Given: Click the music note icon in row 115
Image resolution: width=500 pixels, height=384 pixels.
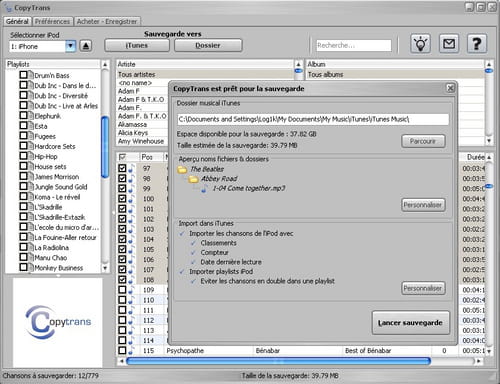Looking at the screenshot, I should tap(131, 351).
